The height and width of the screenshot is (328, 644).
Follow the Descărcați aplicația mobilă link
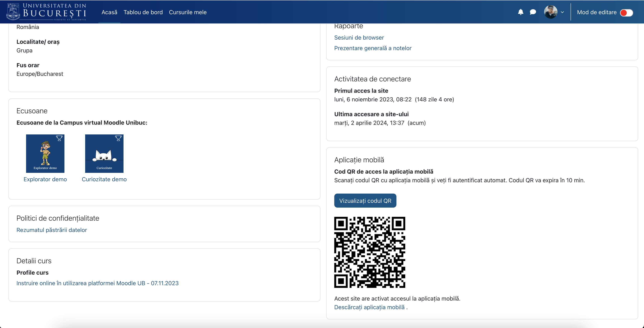(x=369, y=307)
